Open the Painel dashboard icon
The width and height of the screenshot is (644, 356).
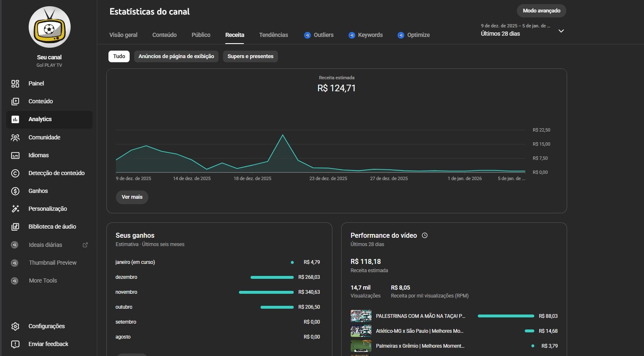15,84
